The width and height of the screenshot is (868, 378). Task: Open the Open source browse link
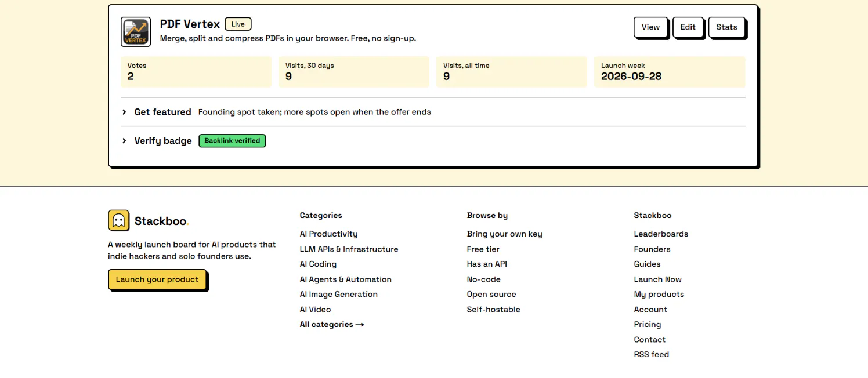(x=491, y=295)
